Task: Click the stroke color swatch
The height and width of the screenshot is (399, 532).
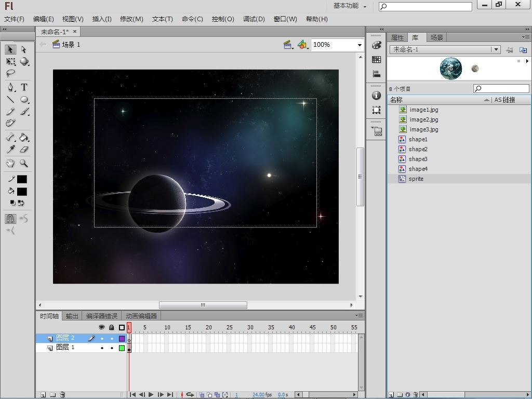Action: pyautogui.click(x=22, y=179)
